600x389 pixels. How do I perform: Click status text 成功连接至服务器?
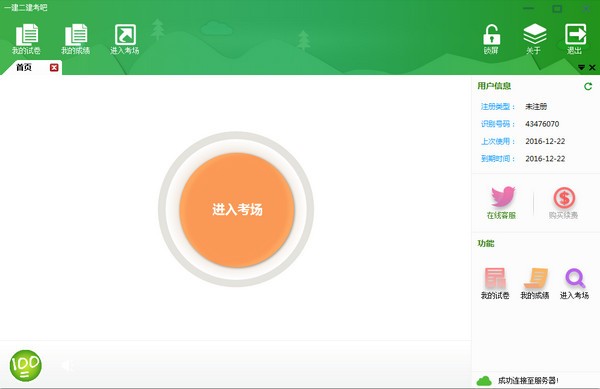(x=528, y=381)
